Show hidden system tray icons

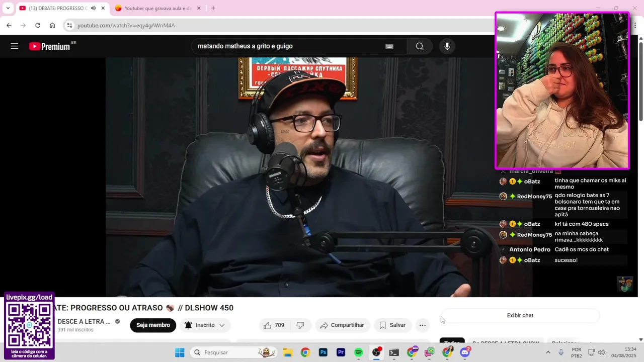point(548,352)
